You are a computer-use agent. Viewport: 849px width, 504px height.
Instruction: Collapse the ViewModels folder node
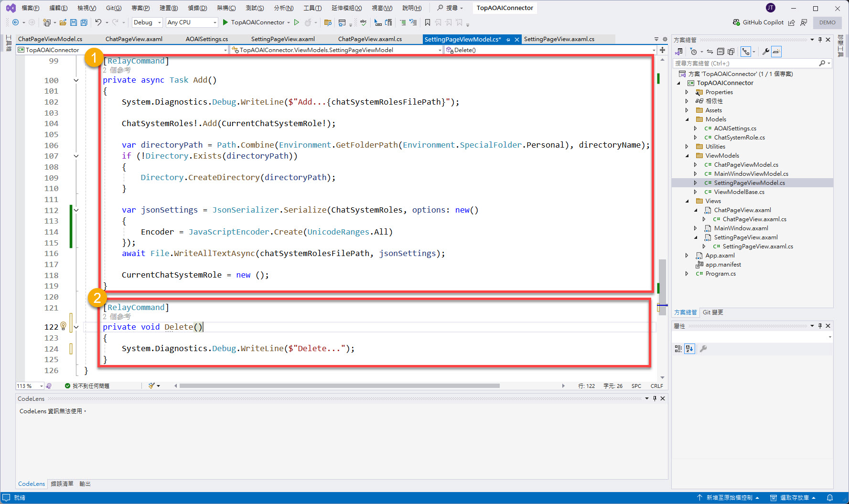(x=688, y=156)
